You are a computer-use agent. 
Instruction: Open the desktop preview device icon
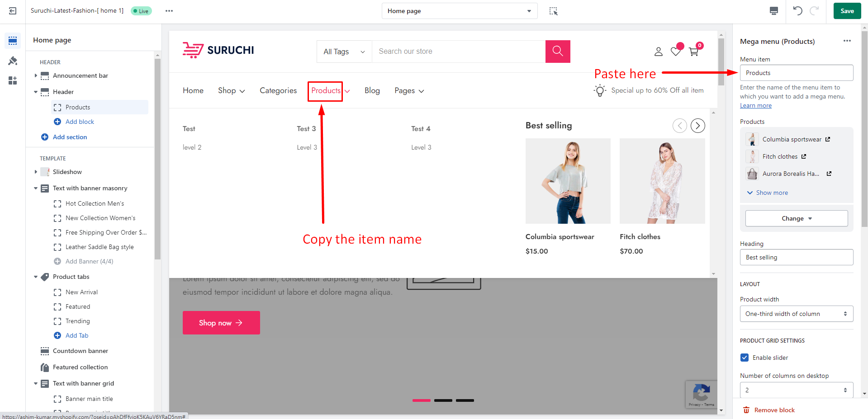[x=774, y=11]
